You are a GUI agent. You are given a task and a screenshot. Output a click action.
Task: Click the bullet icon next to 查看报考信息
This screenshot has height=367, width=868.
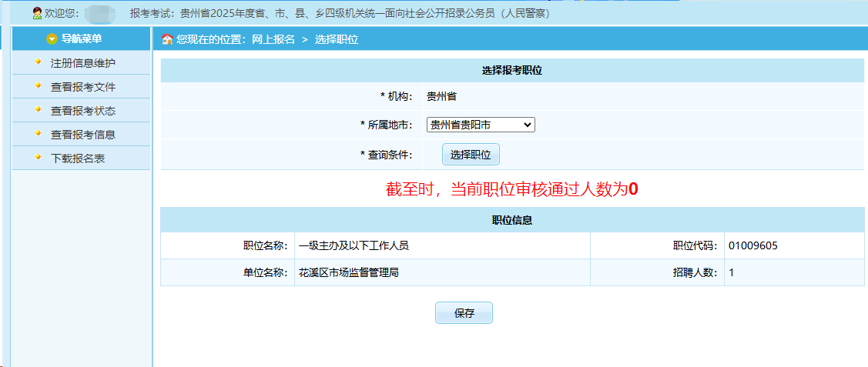pos(39,132)
